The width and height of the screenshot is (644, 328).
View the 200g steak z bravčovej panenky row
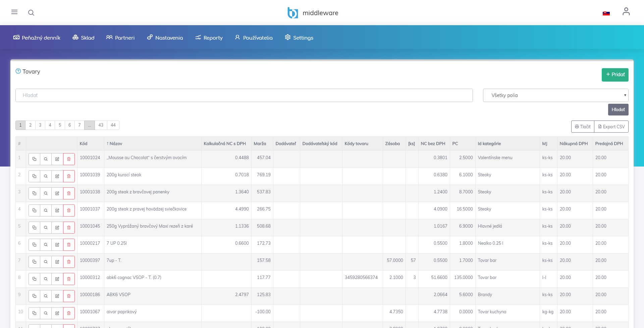[46, 193]
